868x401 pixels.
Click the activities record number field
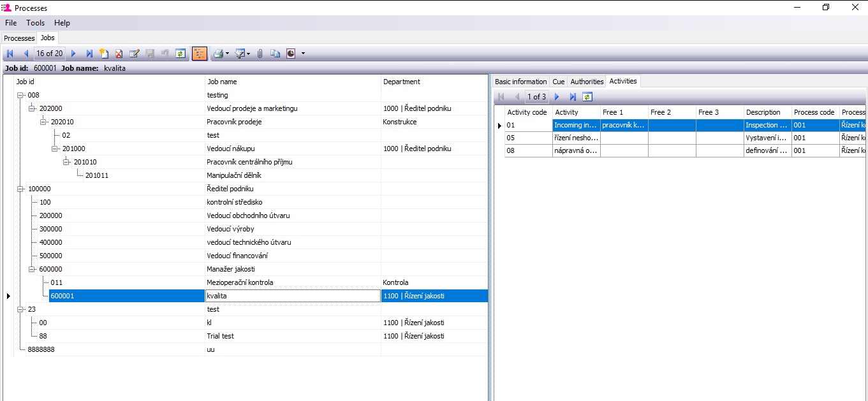click(536, 97)
